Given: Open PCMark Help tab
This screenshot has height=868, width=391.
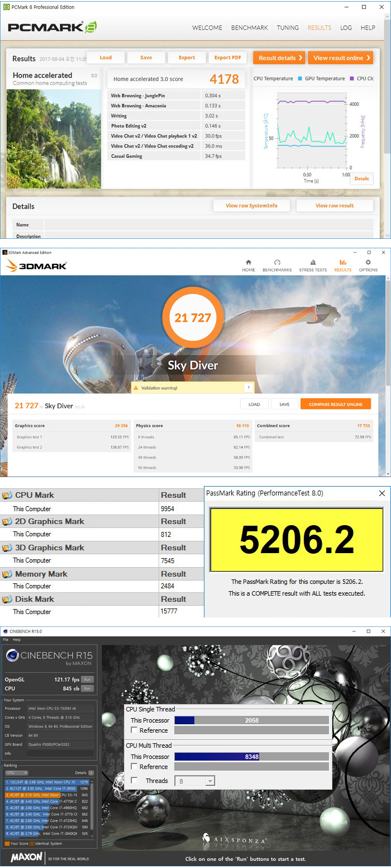Looking at the screenshot, I should click(368, 27).
